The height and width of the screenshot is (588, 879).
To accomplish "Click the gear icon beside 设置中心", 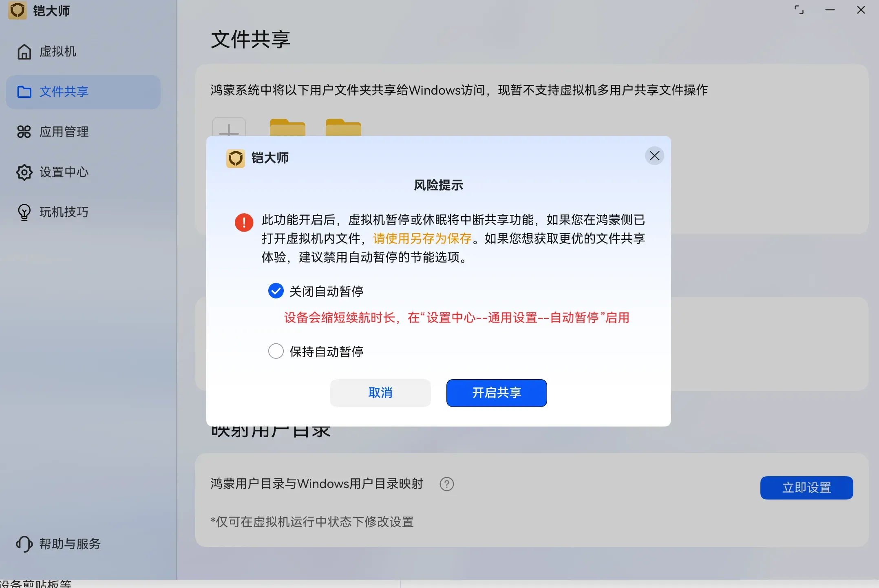I will (x=24, y=172).
